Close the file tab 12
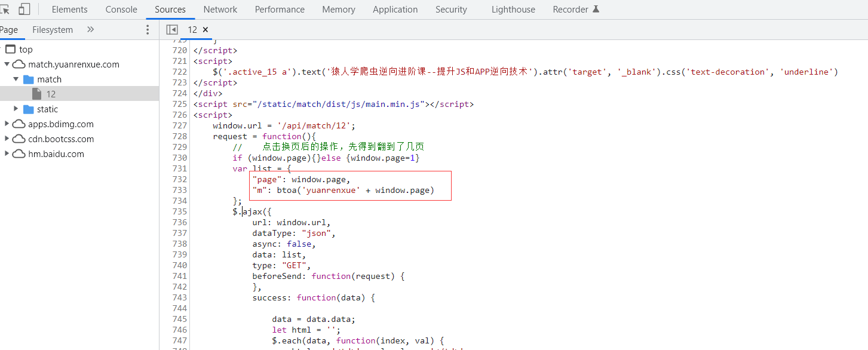Viewport: 868px width, 350px height. (206, 29)
